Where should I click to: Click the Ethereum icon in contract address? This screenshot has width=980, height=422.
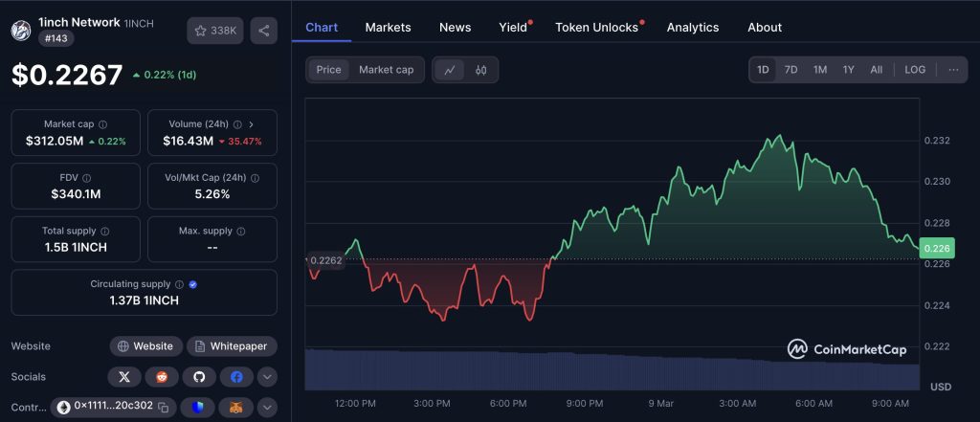[64, 408]
